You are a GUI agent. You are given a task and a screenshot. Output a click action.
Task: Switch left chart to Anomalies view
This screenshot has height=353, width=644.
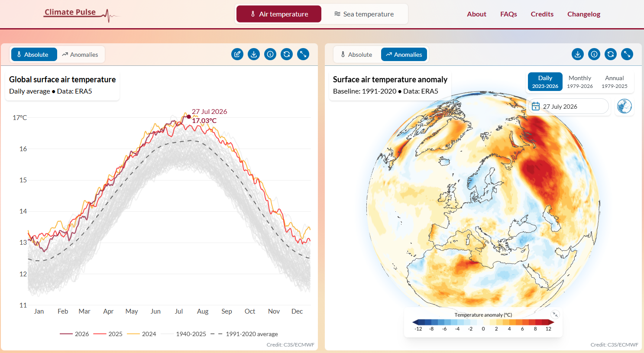pos(80,55)
